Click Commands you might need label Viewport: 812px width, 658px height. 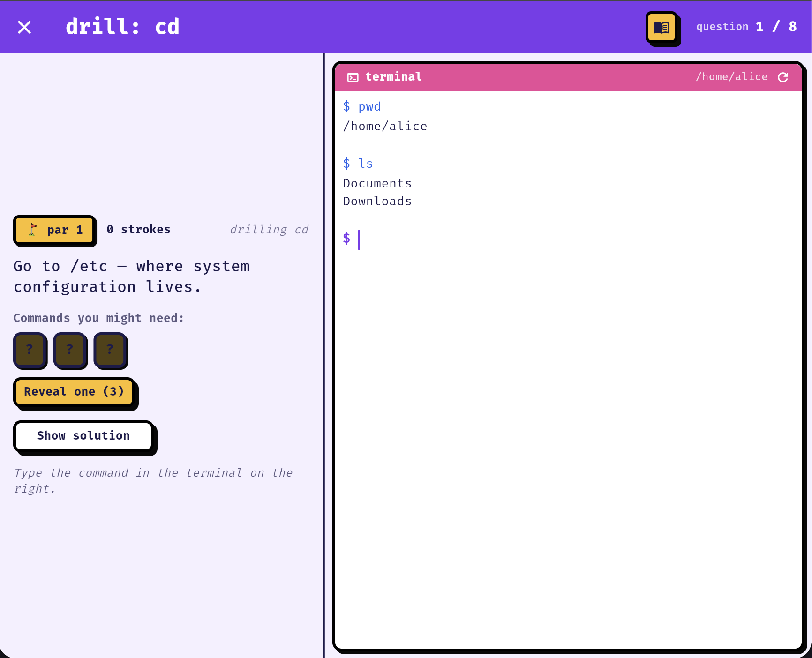coord(98,318)
